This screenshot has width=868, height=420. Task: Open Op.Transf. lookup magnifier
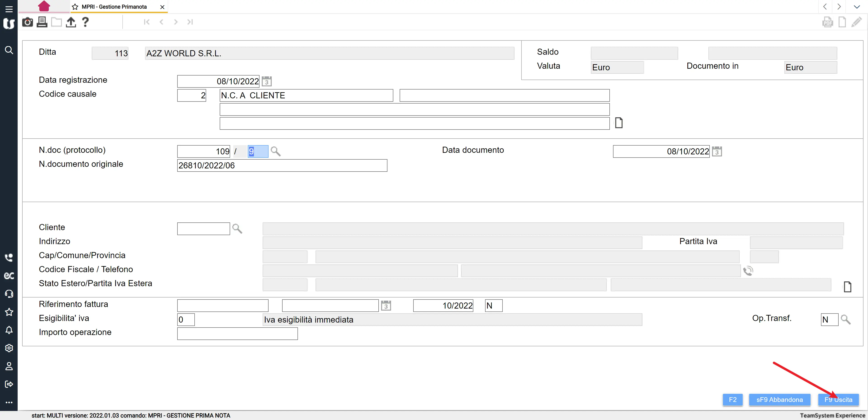click(x=845, y=319)
